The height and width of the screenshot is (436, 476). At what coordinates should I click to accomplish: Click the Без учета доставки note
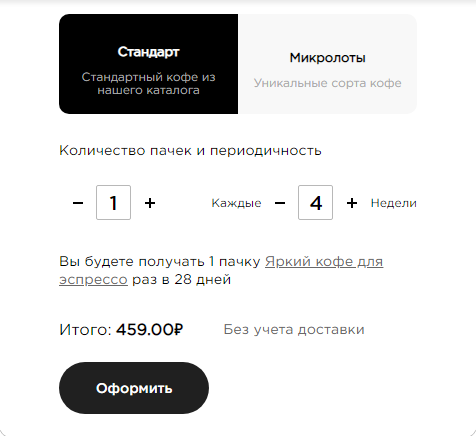pyautogui.click(x=294, y=330)
